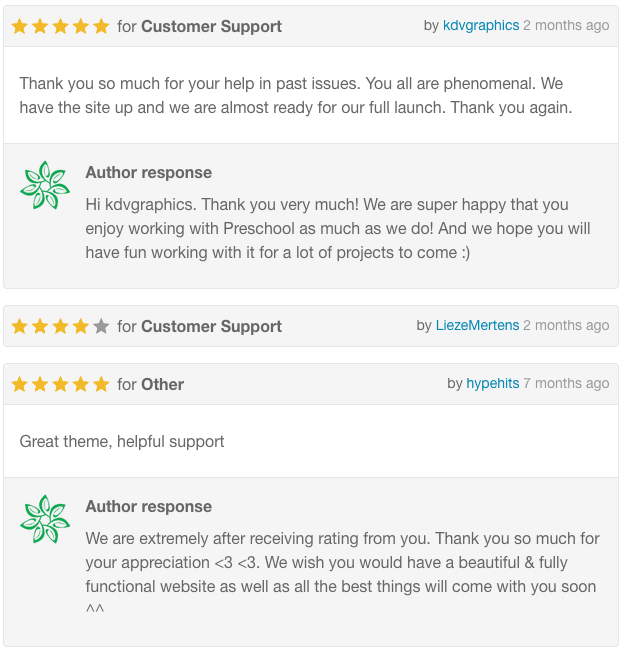
Task: Open hypehits user profile link
Action: click(x=492, y=384)
